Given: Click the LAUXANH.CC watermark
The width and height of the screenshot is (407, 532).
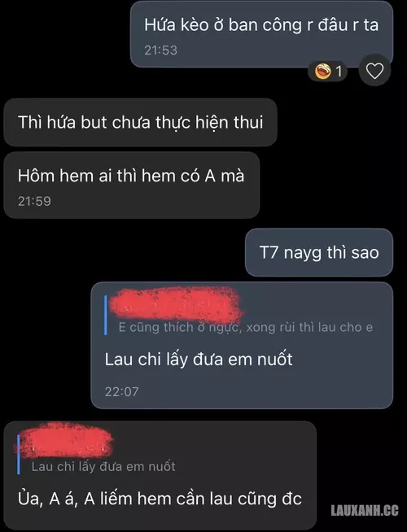Looking at the screenshot, I should click(x=365, y=510).
